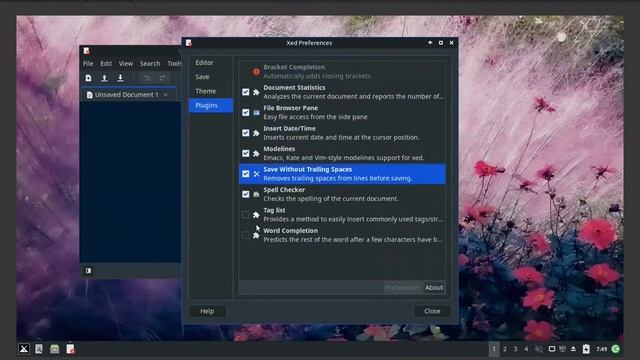The image size is (640, 360).
Task: Click the File Browser Pane plugin icon
Action: [x=256, y=113]
